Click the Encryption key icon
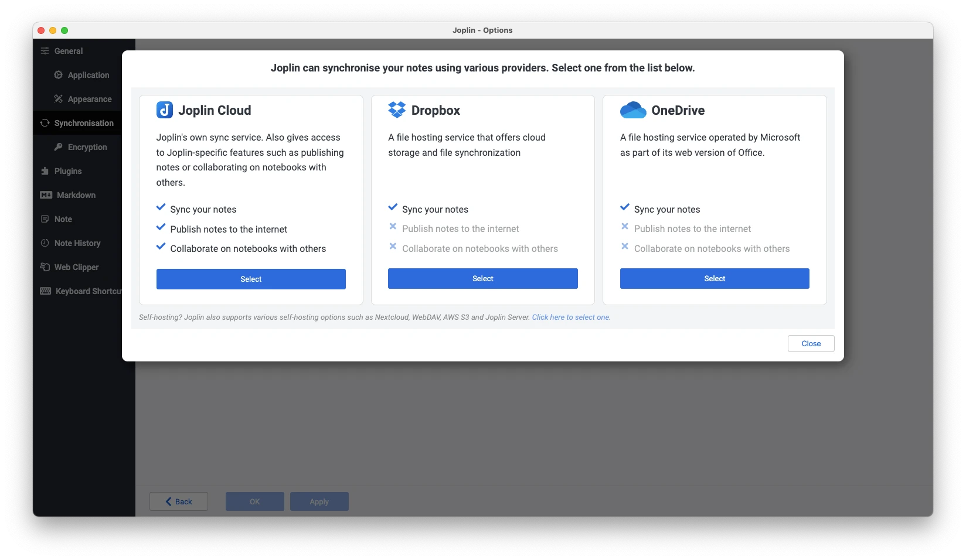 [59, 147]
